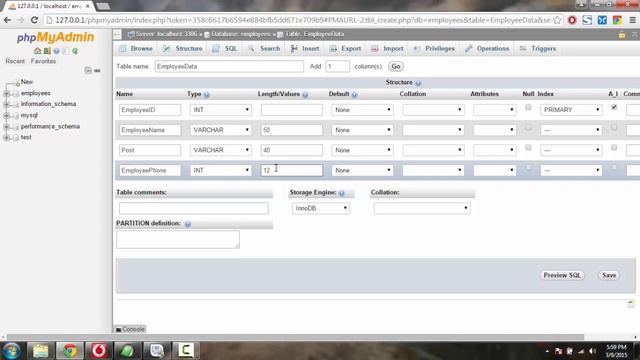Image resolution: width=640 pixels, height=360 pixels.
Task: Click the Type column help icon
Action: coord(207,95)
